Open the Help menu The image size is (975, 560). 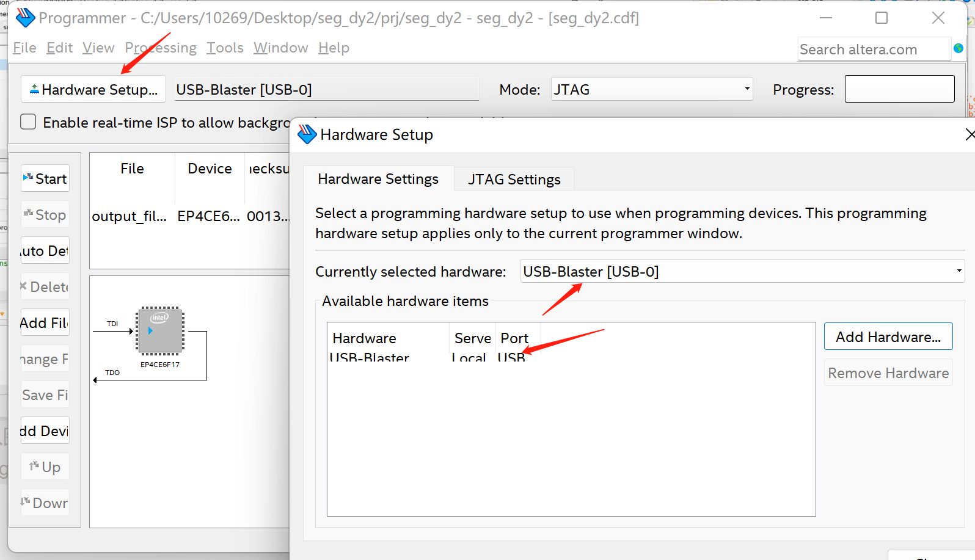(x=334, y=48)
